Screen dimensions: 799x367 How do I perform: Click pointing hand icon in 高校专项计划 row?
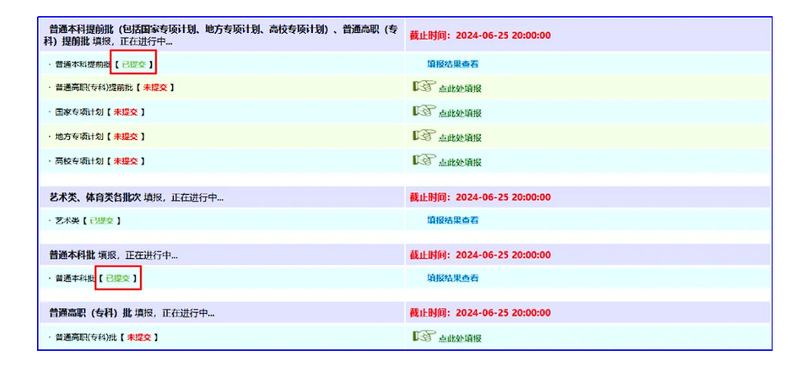(424, 160)
